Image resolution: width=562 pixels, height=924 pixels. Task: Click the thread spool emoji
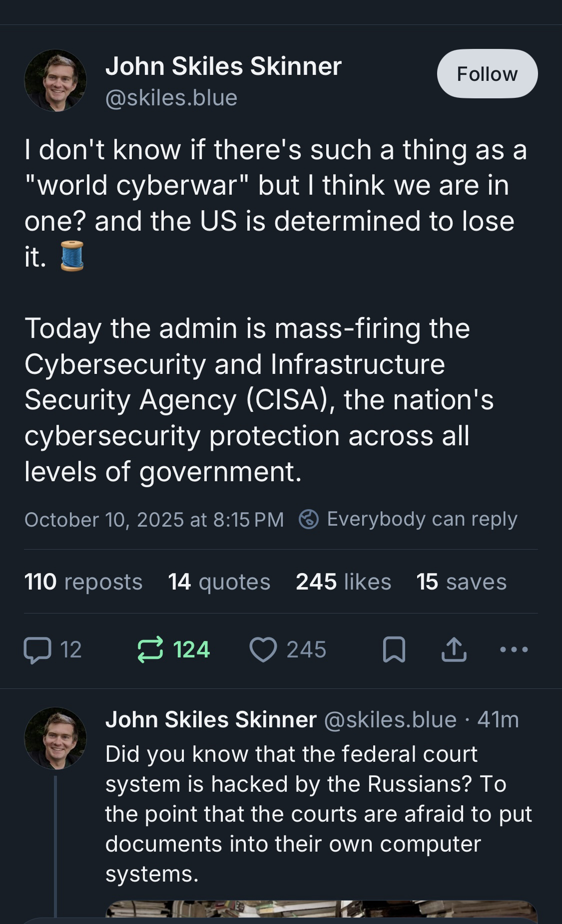click(72, 256)
